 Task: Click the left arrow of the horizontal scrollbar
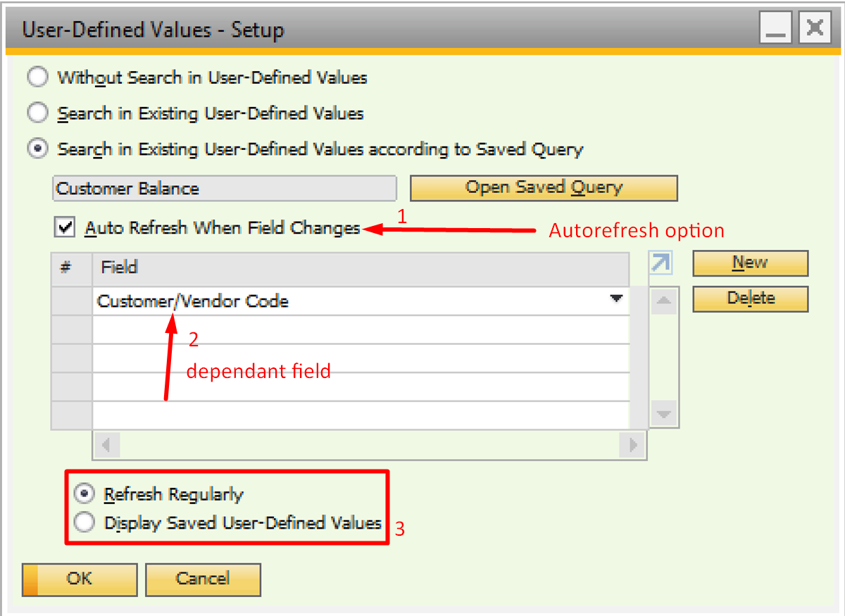pos(107,445)
